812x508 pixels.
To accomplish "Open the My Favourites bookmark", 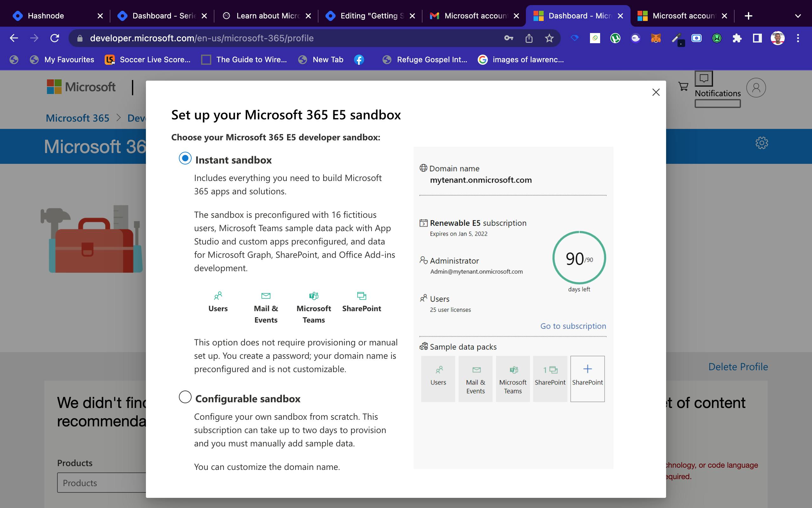I will coord(62,59).
